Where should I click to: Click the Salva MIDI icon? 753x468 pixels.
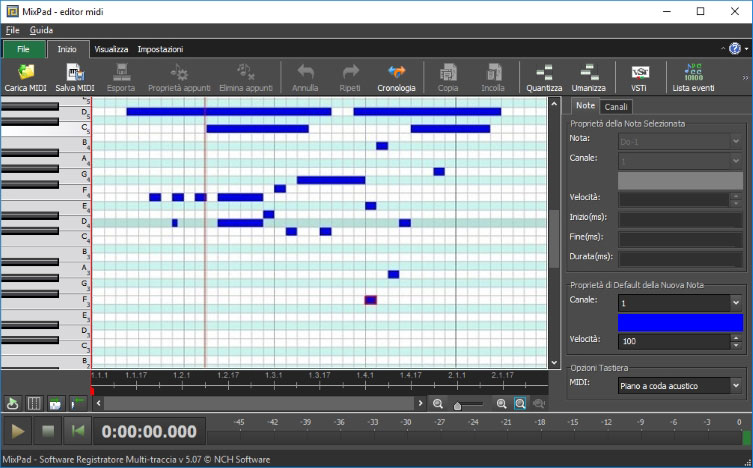pos(75,72)
